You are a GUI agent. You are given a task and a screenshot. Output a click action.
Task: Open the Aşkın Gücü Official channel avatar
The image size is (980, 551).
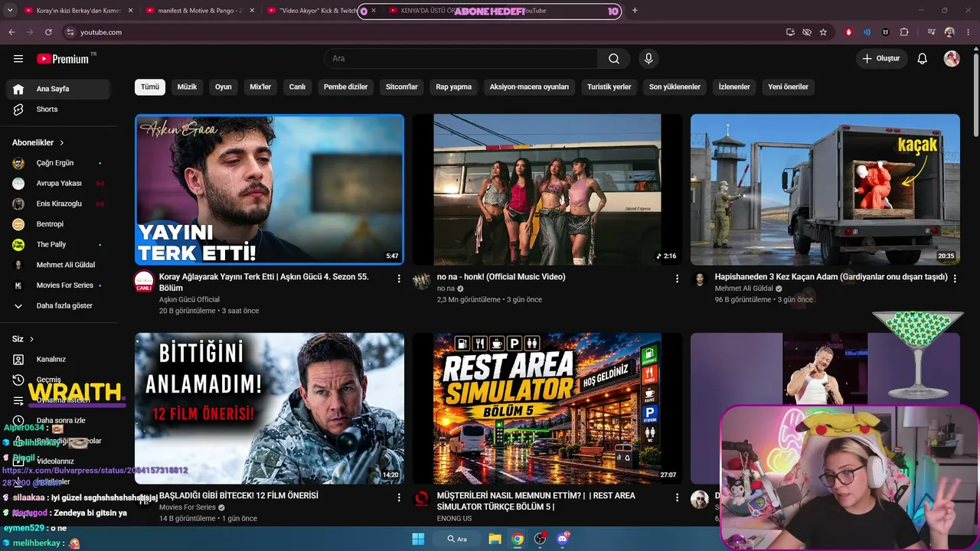(x=144, y=281)
